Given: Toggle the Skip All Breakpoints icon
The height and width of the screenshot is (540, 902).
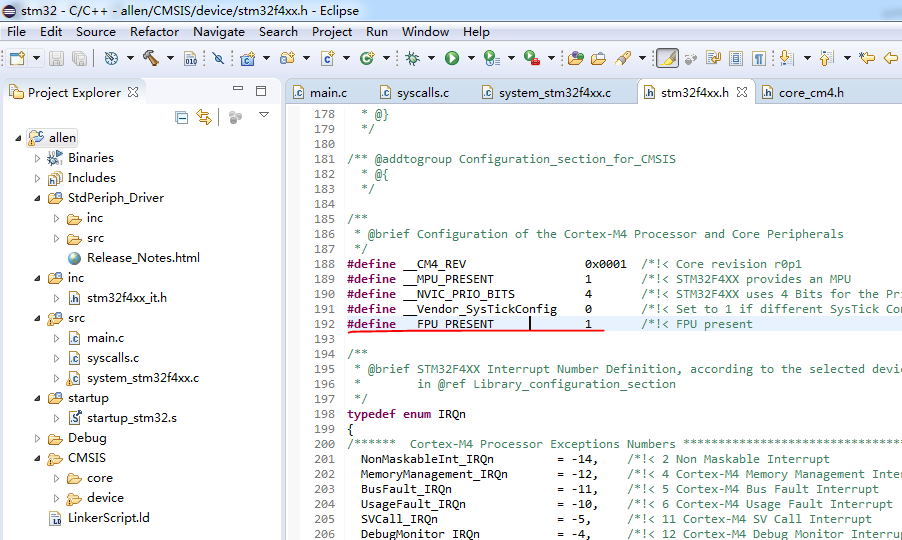Looking at the screenshot, I should tap(218, 58).
